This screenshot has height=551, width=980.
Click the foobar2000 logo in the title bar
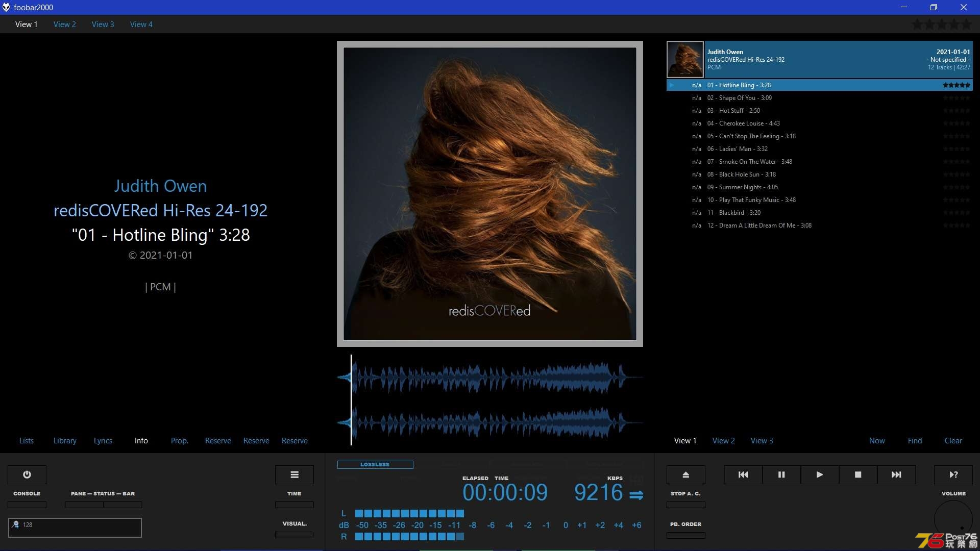(x=6, y=7)
